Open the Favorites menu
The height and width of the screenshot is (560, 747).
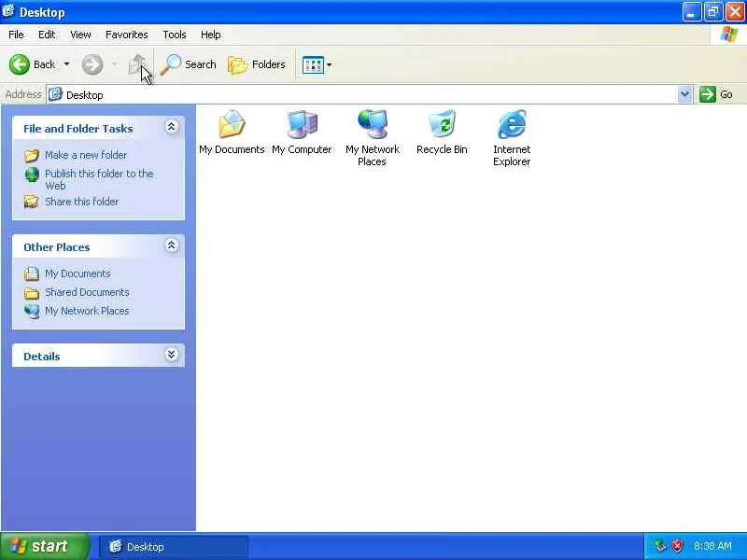(x=127, y=35)
